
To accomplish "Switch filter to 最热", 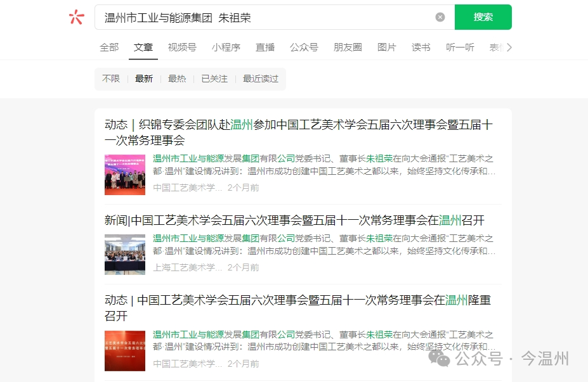I will (177, 79).
